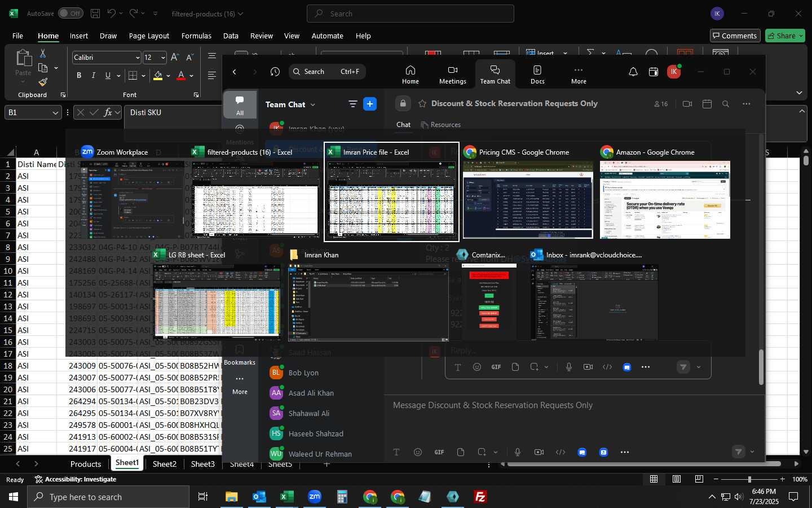This screenshot has height=508, width=812.
Task: Click Accessibility: Investigate in status bar
Action: [x=76, y=479]
